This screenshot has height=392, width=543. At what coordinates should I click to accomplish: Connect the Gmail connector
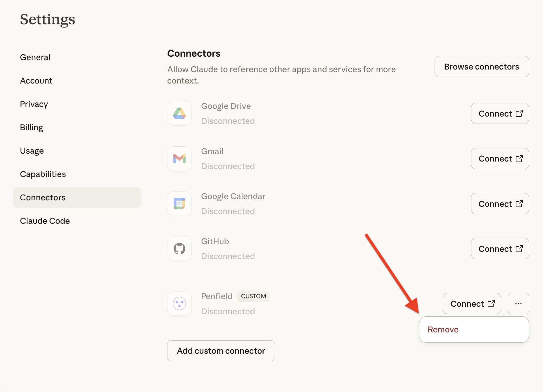(500, 159)
